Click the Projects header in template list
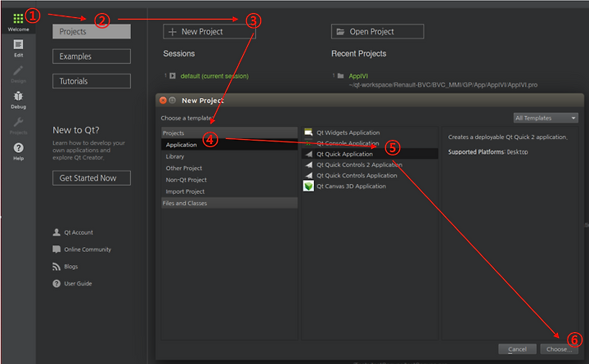The height and width of the screenshot is (364, 589). pos(230,133)
